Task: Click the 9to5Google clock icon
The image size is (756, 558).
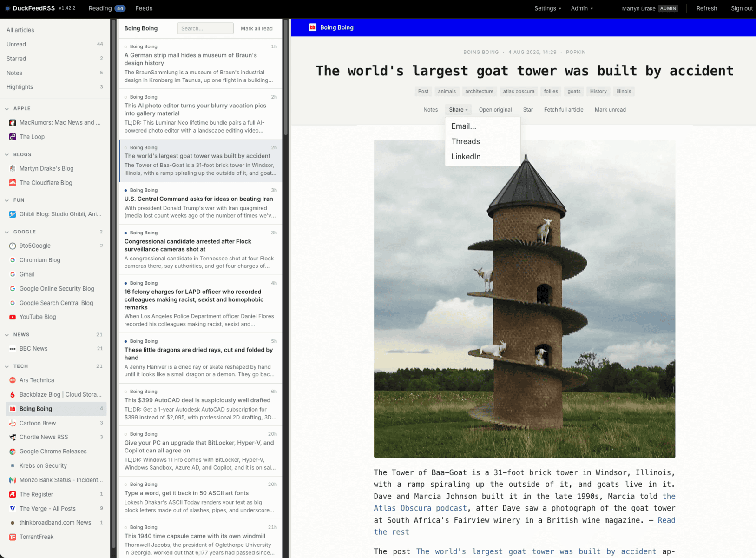Action: [x=13, y=246]
